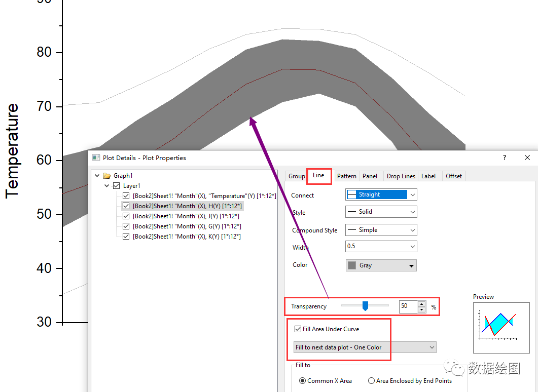This screenshot has height=392, width=538.
Task: Select the H(Y) plot row
Action: click(x=187, y=206)
